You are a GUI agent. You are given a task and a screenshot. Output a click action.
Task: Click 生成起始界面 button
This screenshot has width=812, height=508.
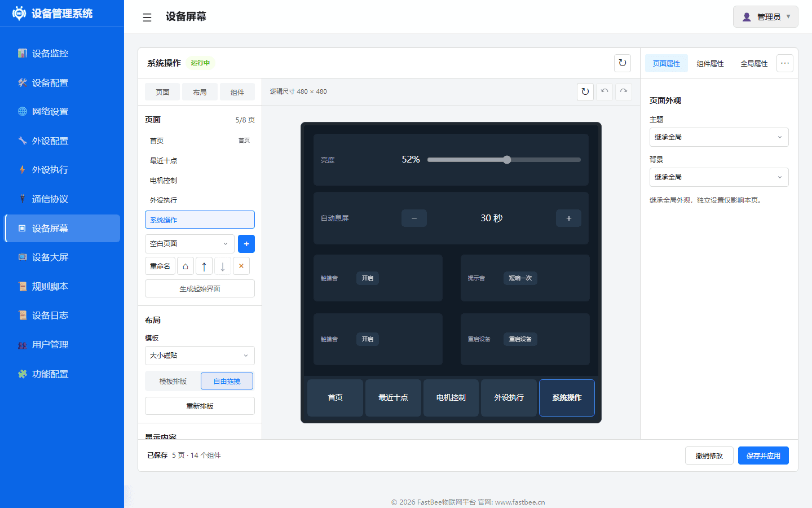click(x=200, y=288)
